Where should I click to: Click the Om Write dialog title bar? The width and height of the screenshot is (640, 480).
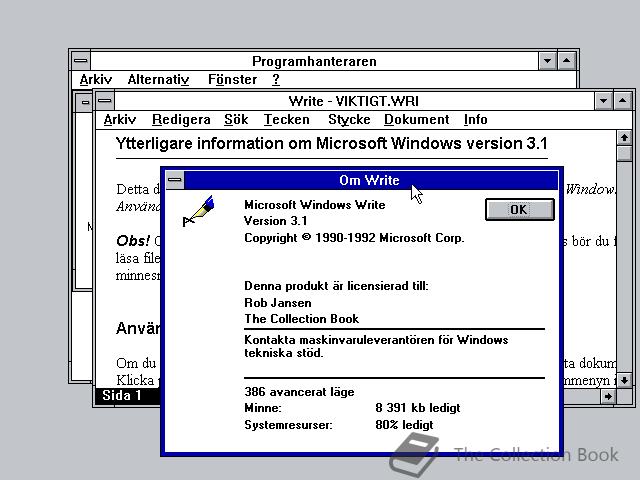click(371, 180)
